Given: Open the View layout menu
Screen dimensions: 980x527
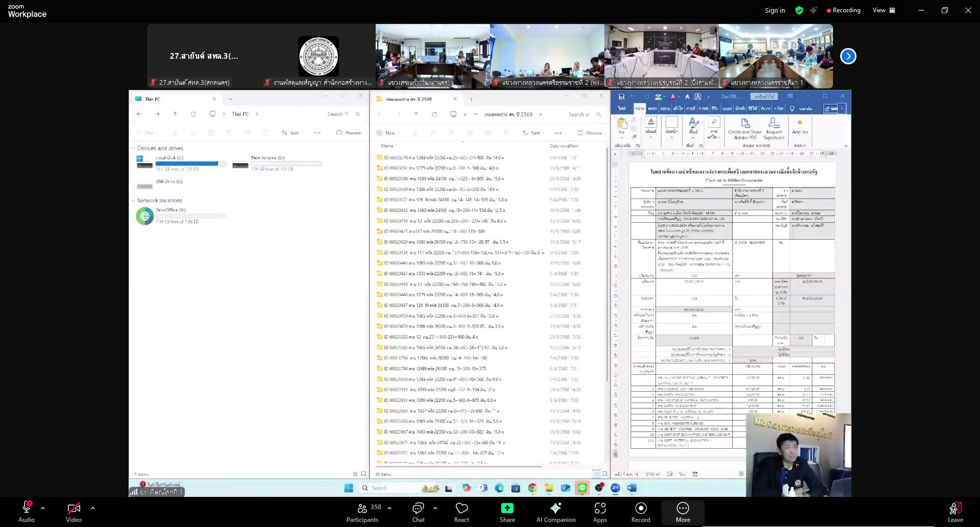Looking at the screenshot, I should (x=884, y=10).
